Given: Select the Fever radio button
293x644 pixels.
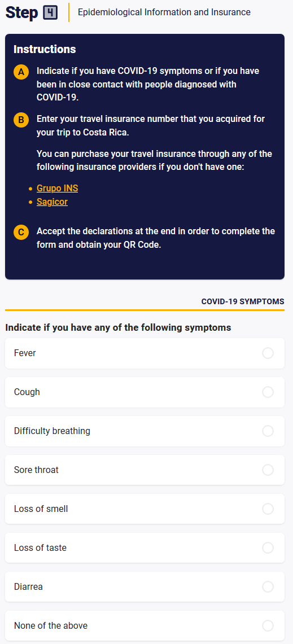Looking at the screenshot, I should pyautogui.click(x=268, y=353).
